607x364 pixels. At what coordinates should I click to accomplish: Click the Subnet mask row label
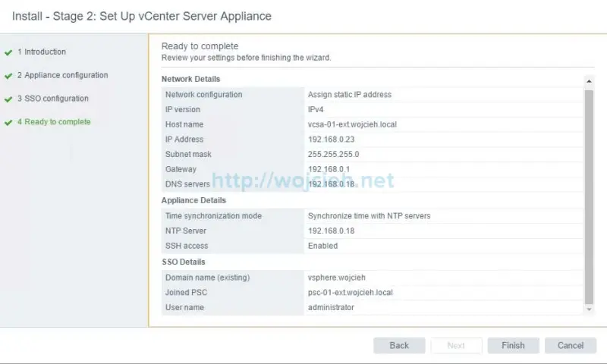point(188,155)
